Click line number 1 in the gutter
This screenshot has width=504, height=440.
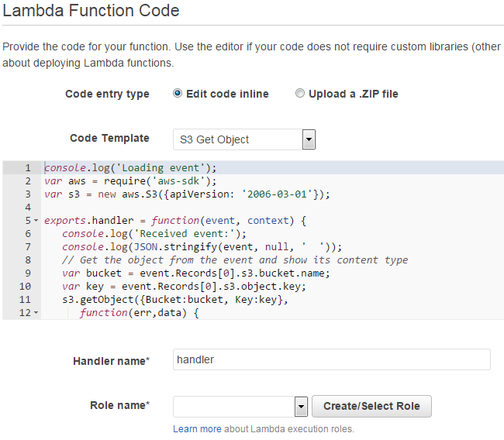coord(27,168)
